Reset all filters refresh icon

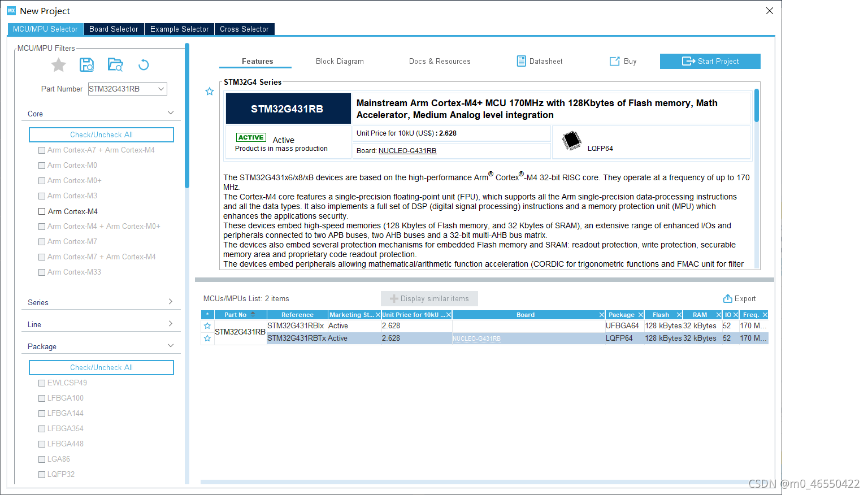(x=144, y=65)
